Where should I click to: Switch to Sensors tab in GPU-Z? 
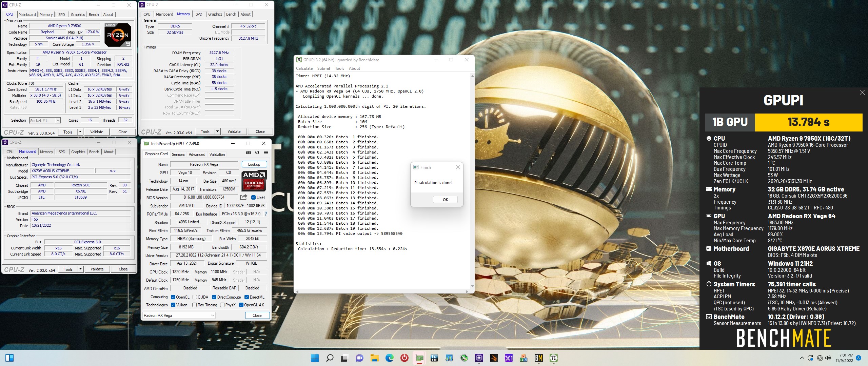coord(178,155)
